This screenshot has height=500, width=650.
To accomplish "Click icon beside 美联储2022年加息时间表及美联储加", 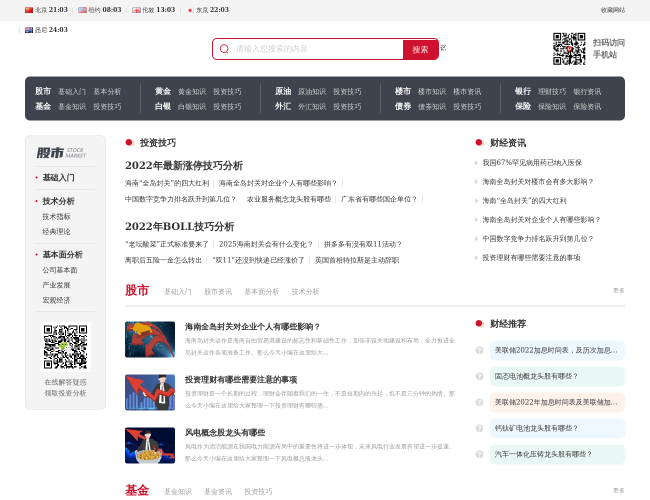I will pos(479,402).
